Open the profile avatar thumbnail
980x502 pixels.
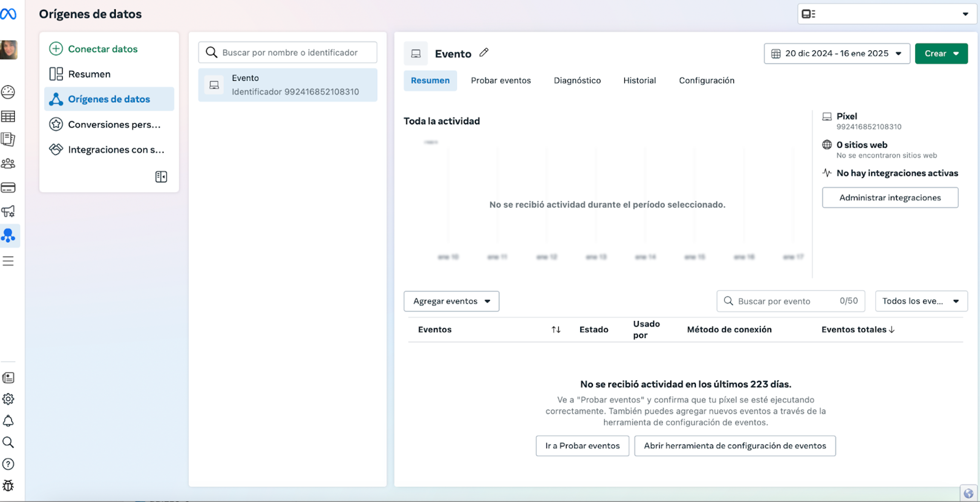tap(8, 50)
